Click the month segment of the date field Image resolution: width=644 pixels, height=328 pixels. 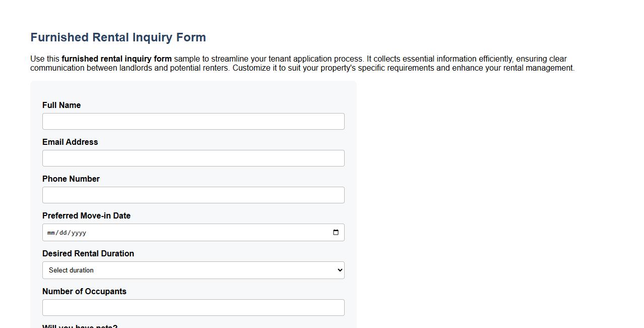52,233
